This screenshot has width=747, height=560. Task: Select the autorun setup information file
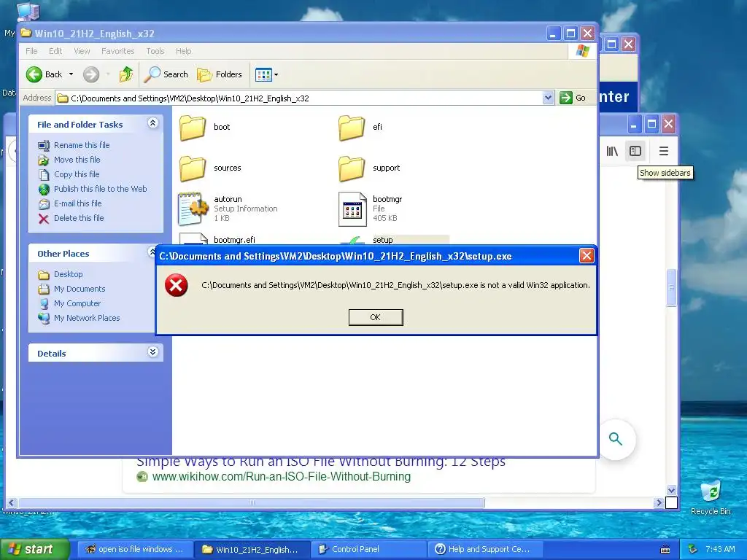click(228, 209)
